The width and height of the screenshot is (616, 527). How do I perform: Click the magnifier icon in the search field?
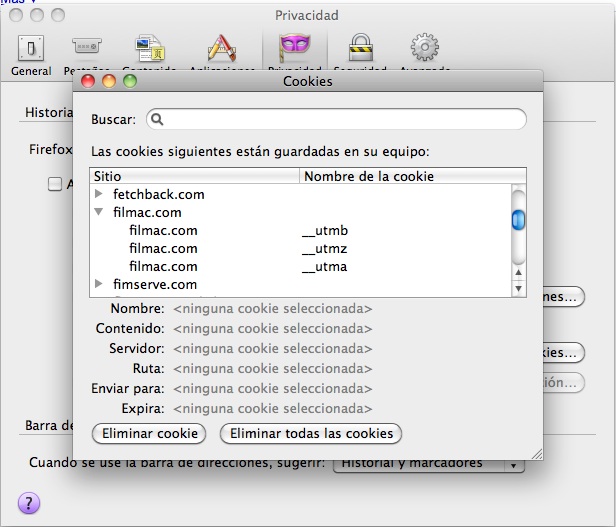coord(158,119)
